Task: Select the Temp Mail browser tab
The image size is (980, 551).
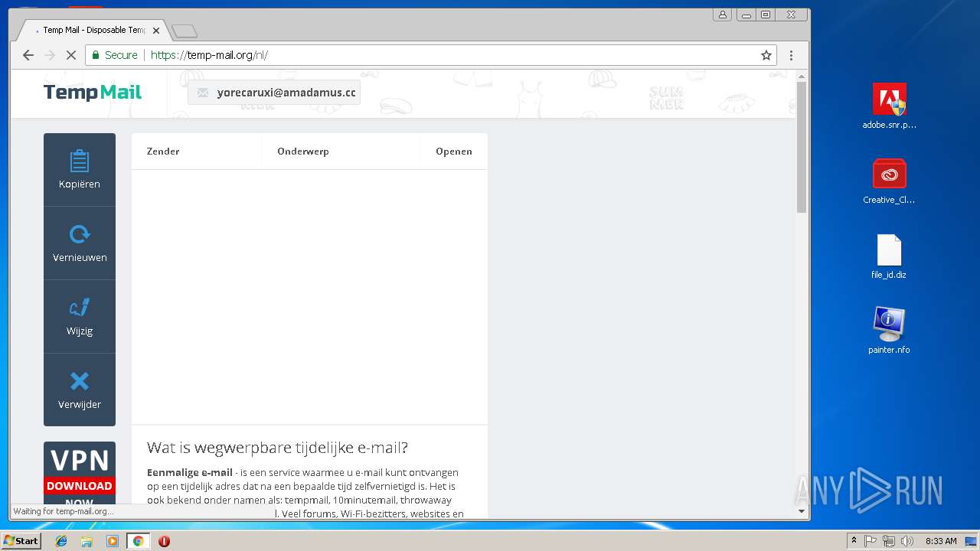Action: click(92, 31)
